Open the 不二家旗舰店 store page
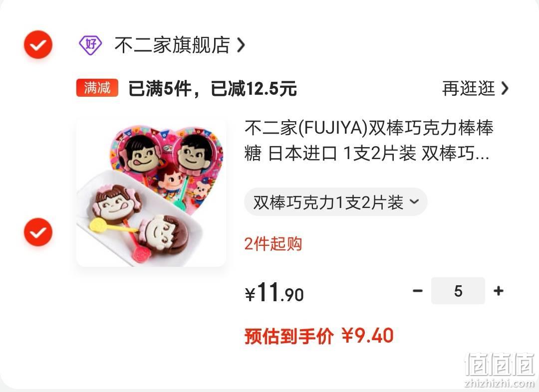The height and width of the screenshot is (392, 539). pyautogui.click(x=172, y=45)
